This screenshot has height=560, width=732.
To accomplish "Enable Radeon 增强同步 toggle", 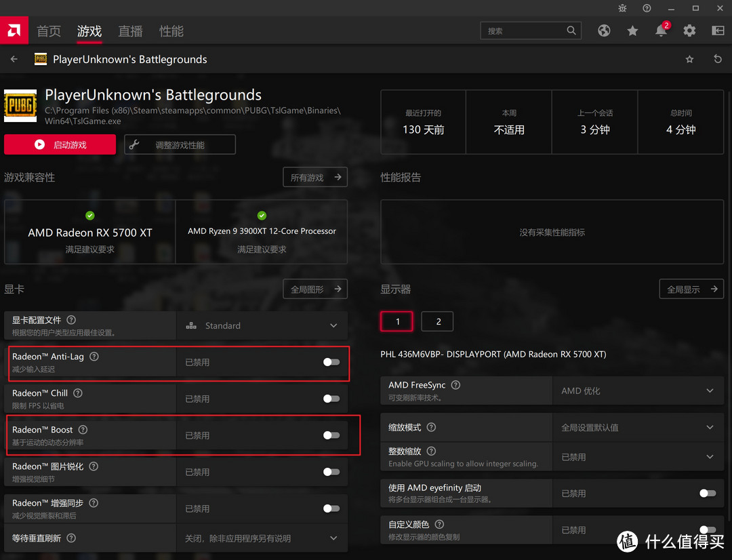I will (x=331, y=508).
